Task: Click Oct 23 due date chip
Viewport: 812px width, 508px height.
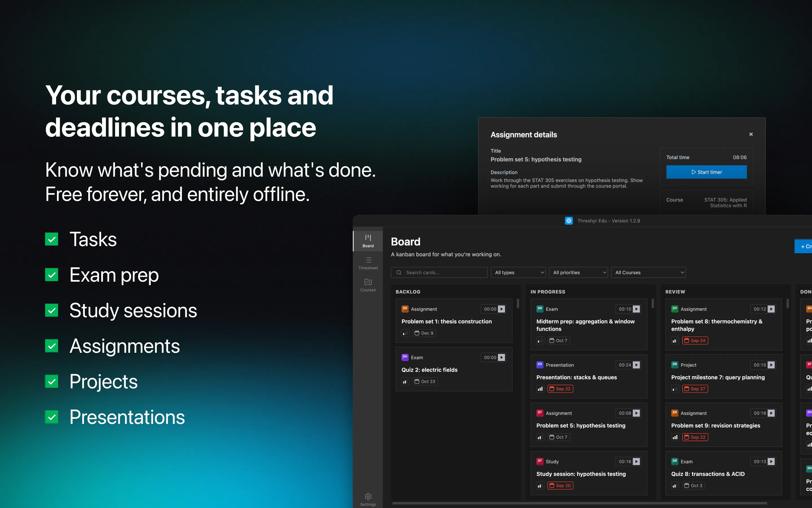Action: click(x=425, y=382)
